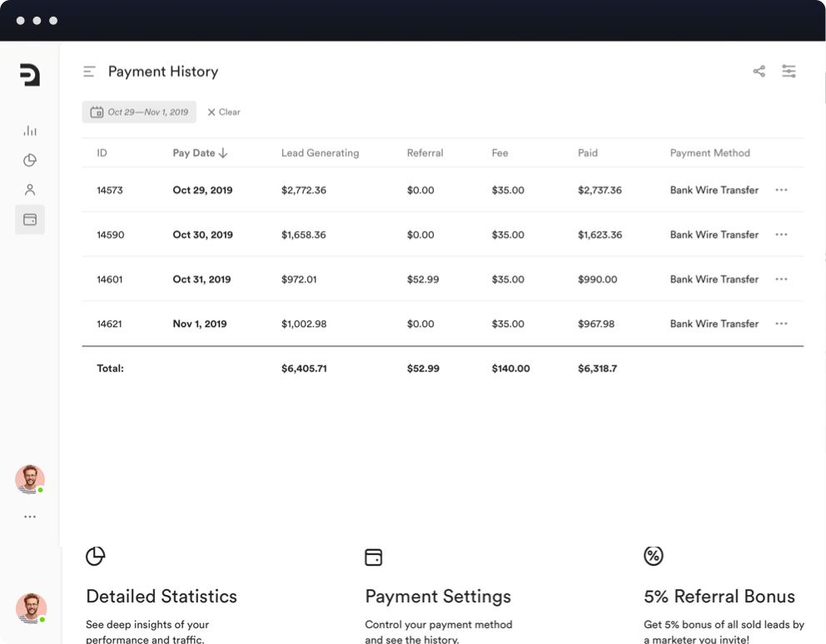Toggle the hamburger menu beside Payment History
Viewport: 826px width, 644px height.
coord(89,72)
